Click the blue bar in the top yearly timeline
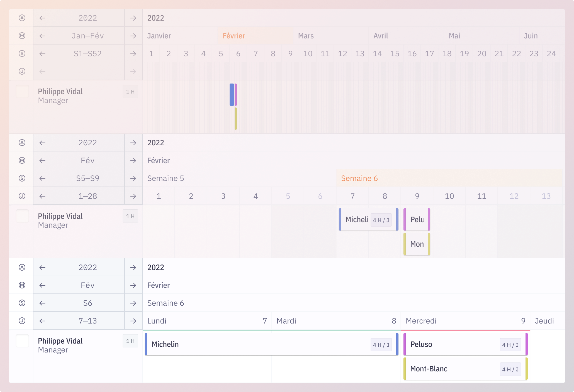The height and width of the screenshot is (392, 574). click(232, 95)
